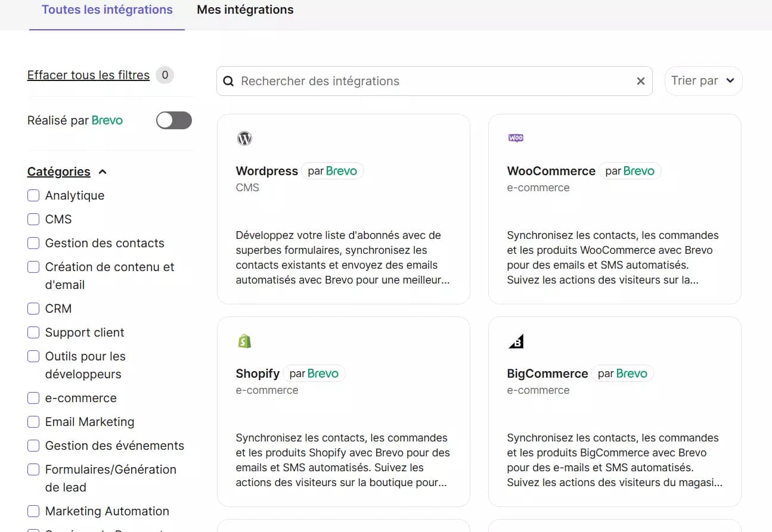The width and height of the screenshot is (772, 532).
Task: Click the e-commerce label under Shopify
Action: (267, 390)
